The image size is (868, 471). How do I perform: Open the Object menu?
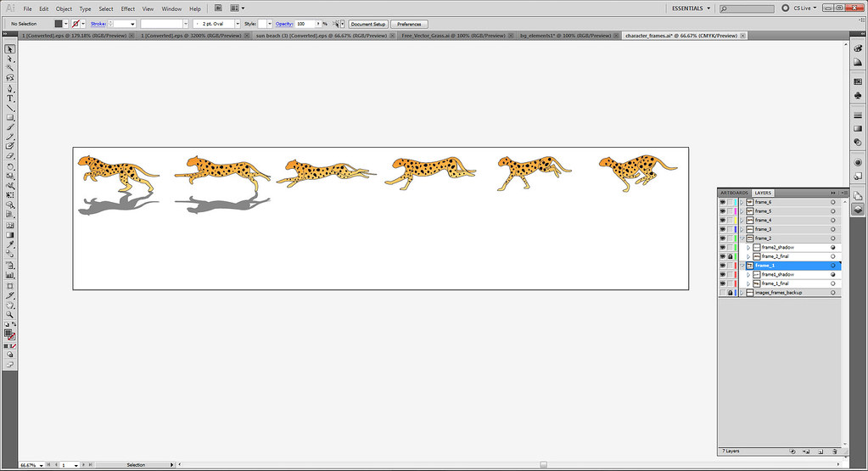click(64, 8)
